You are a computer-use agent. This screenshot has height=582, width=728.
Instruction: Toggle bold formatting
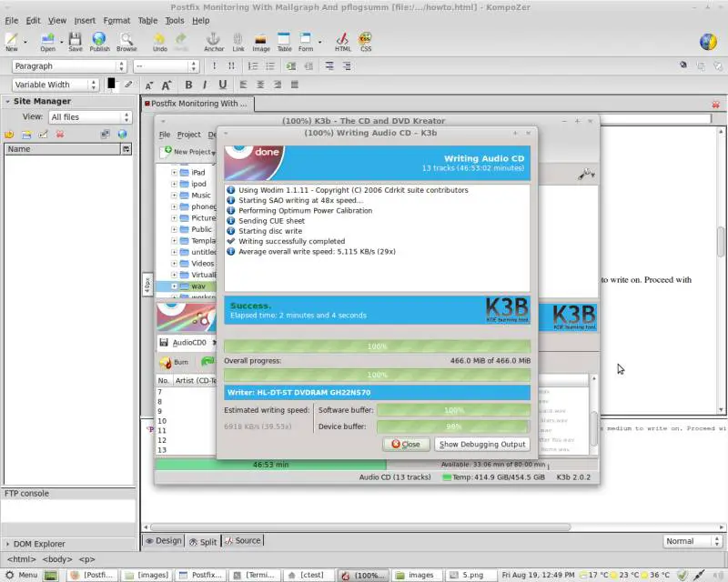188,85
